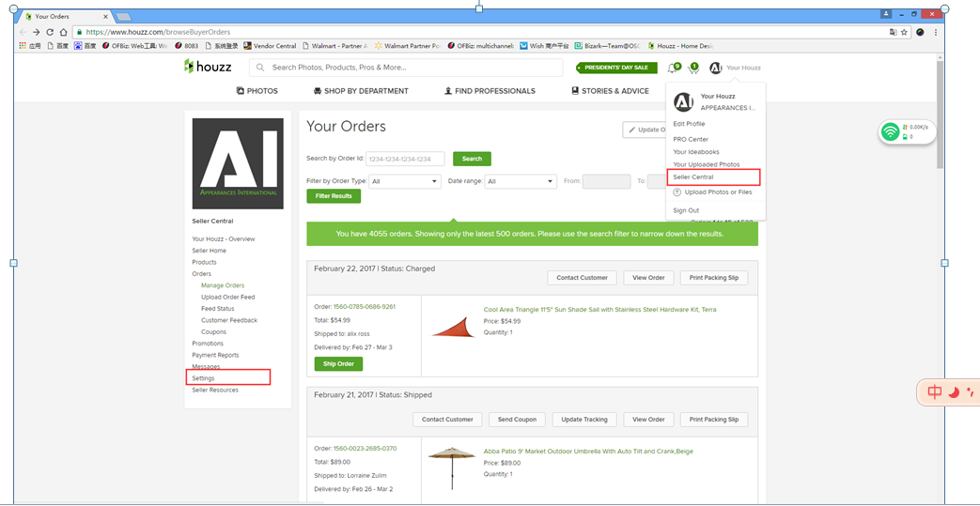The width and height of the screenshot is (980, 506).
Task: Click the browser address bar
Action: (481, 32)
